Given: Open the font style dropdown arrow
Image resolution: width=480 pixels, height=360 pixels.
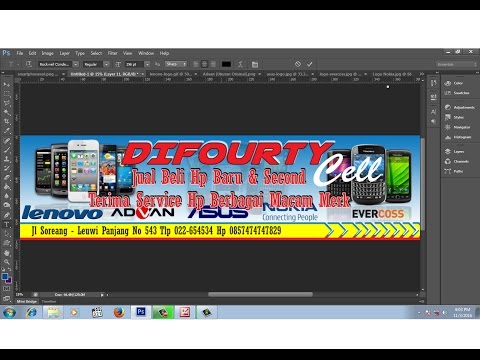Looking at the screenshot, I should tap(106, 64).
